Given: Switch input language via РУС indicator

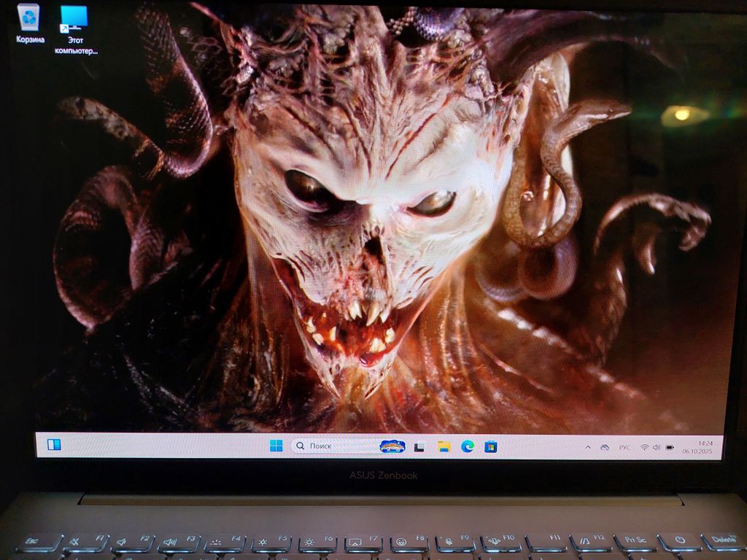Looking at the screenshot, I should pyautogui.click(x=624, y=446).
